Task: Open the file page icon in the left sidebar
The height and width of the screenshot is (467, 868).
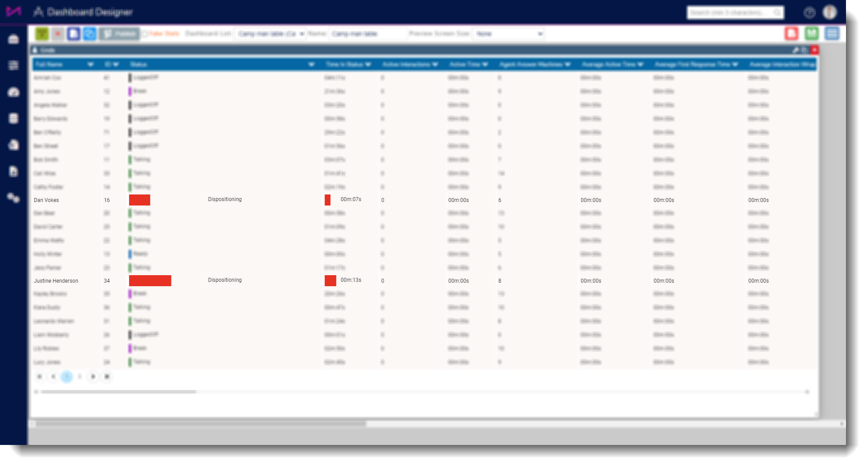Action: [14, 171]
